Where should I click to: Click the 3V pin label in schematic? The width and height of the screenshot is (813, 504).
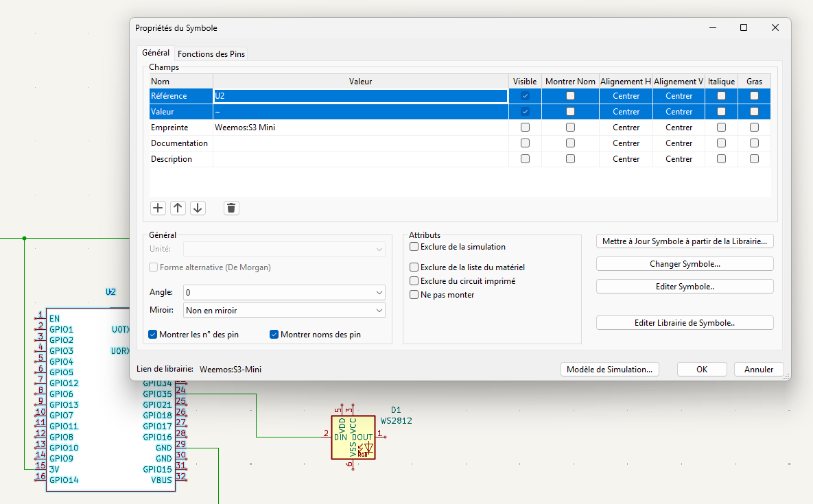(x=54, y=469)
